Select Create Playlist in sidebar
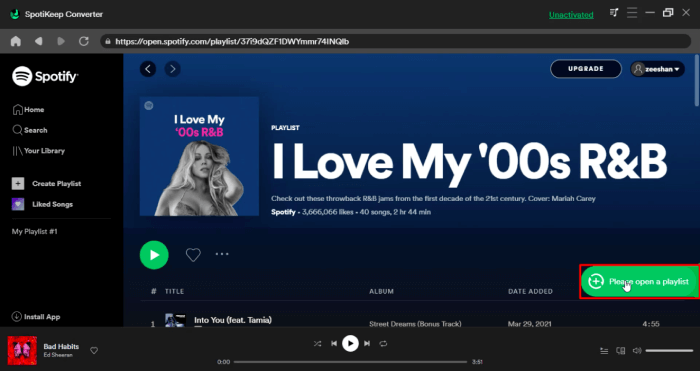The width and height of the screenshot is (700, 371). (x=46, y=183)
